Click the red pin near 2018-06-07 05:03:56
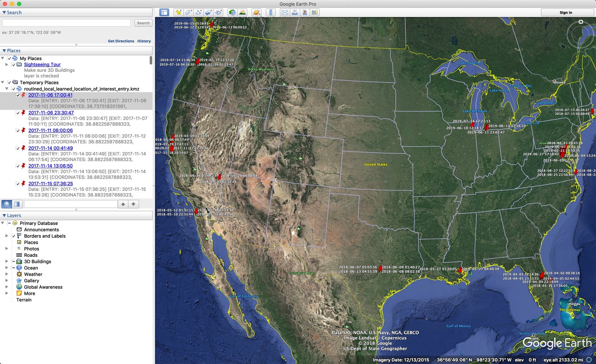This screenshot has width=596, height=364. point(380,269)
